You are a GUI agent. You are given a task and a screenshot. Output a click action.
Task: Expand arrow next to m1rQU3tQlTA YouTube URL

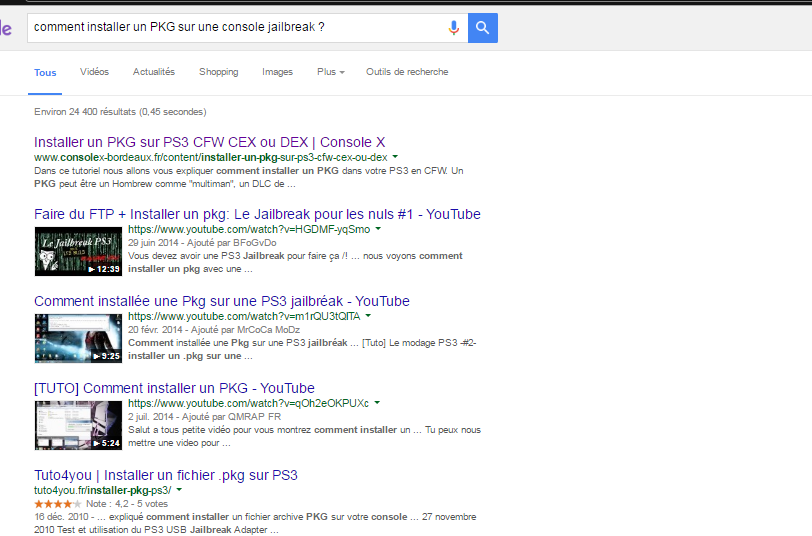pos(368,315)
